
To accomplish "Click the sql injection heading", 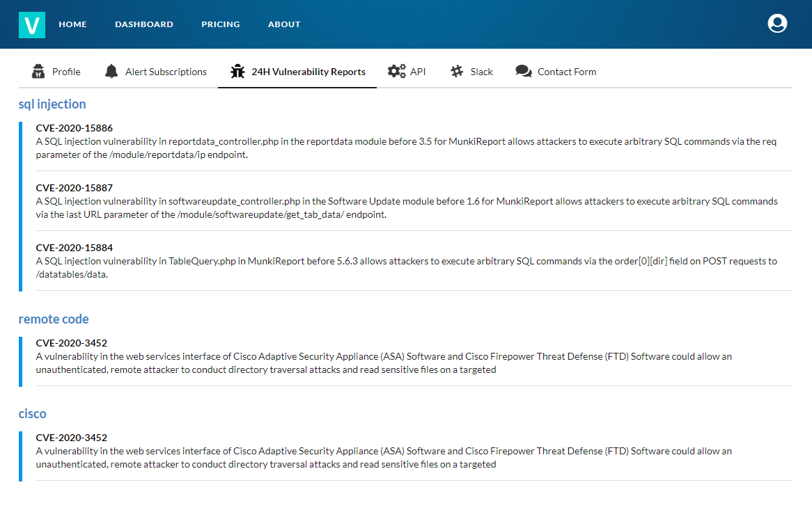I will pos(52,104).
